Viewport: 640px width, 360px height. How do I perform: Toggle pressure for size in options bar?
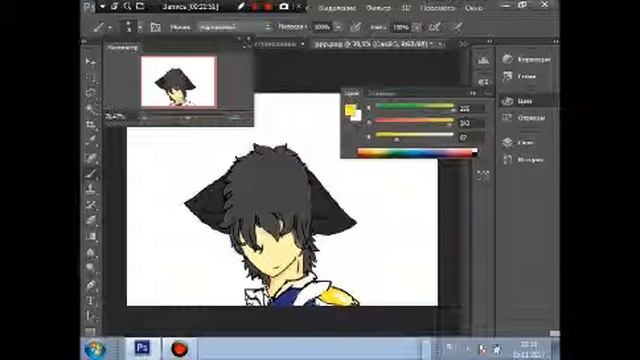(x=458, y=27)
